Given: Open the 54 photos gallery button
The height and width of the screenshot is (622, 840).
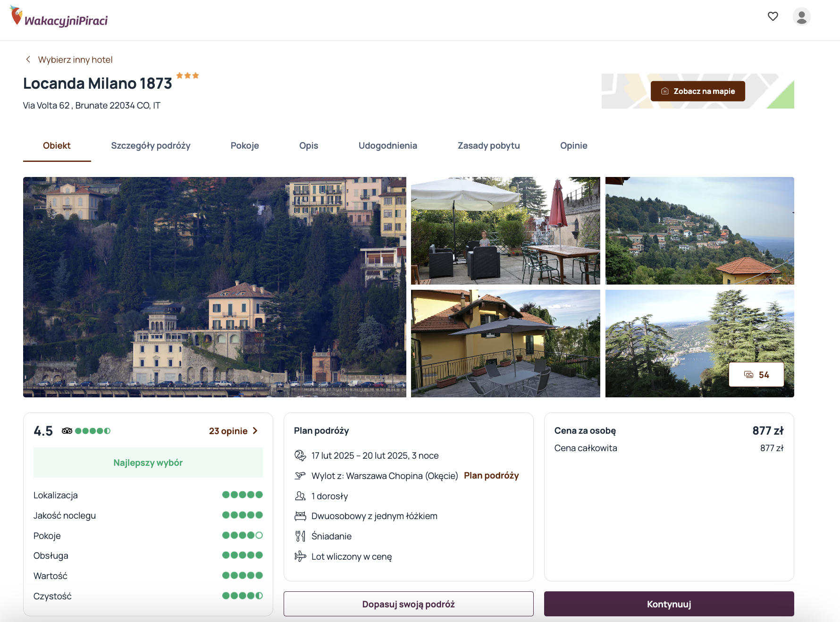Looking at the screenshot, I should tap(756, 375).
